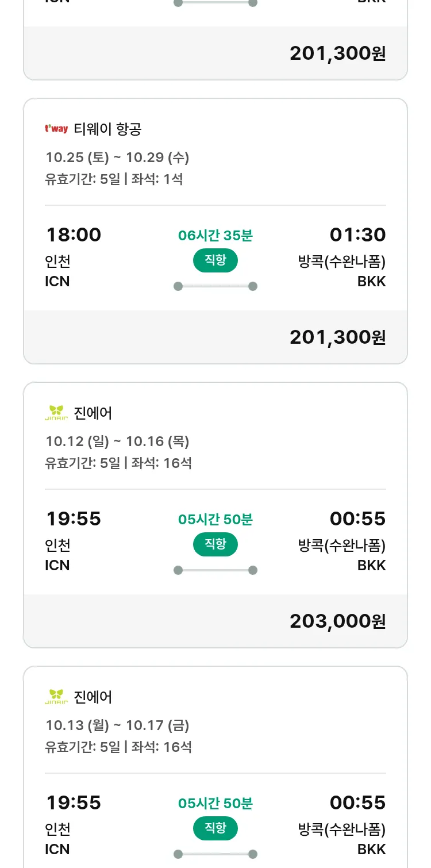Click the route line under the 06시간 35분 duration
The width and height of the screenshot is (431, 868).
215,286
